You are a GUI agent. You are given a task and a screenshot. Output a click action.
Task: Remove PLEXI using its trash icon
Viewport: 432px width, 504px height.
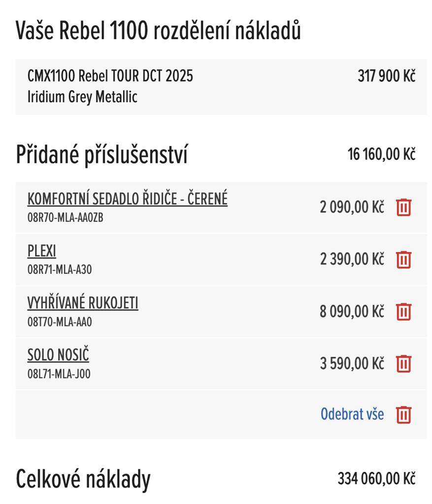point(403,259)
